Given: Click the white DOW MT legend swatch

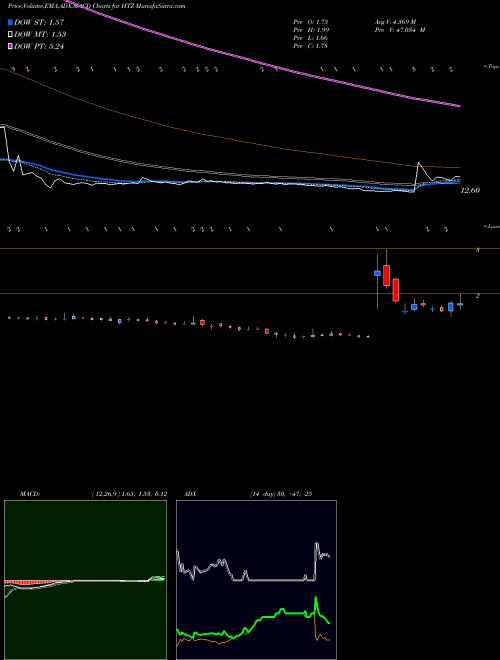Looking at the screenshot, I should tap(10, 35).
